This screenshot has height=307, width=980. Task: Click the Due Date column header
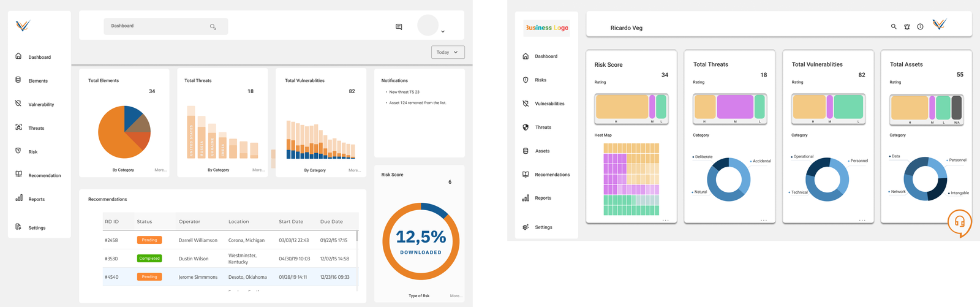tap(331, 222)
